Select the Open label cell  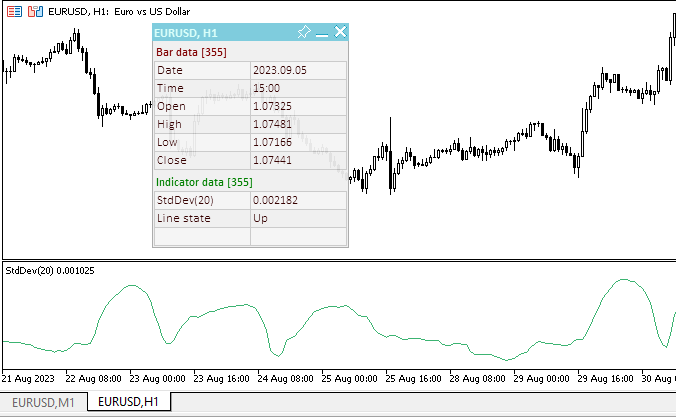coord(202,107)
